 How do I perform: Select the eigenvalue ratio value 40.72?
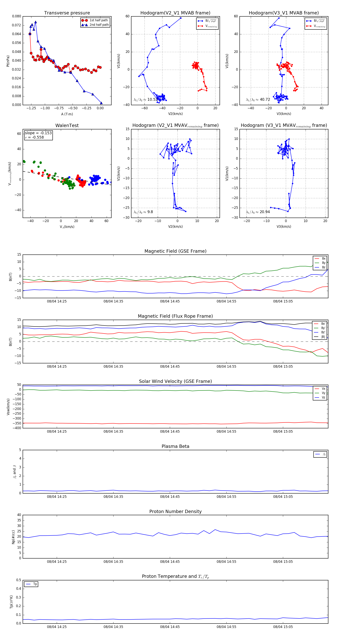pos(265,100)
